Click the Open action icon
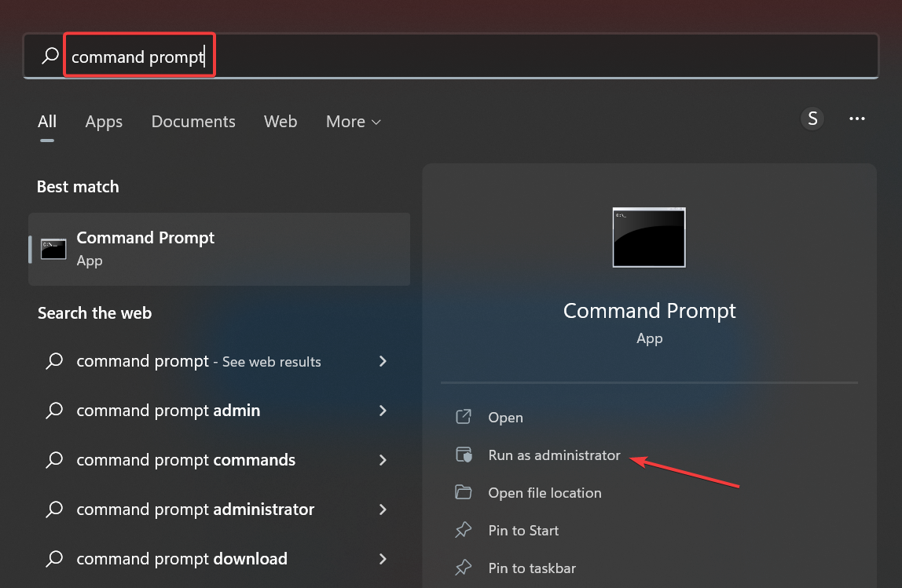Image resolution: width=902 pixels, height=588 pixels. [x=464, y=417]
